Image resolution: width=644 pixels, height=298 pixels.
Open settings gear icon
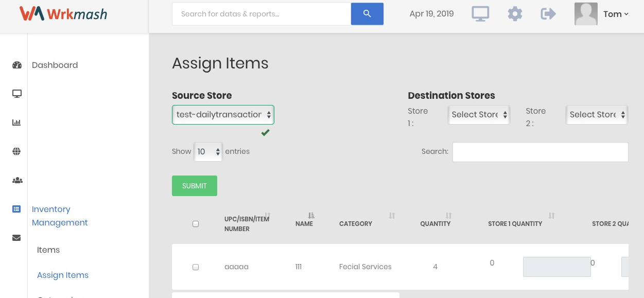click(x=515, y=14)
